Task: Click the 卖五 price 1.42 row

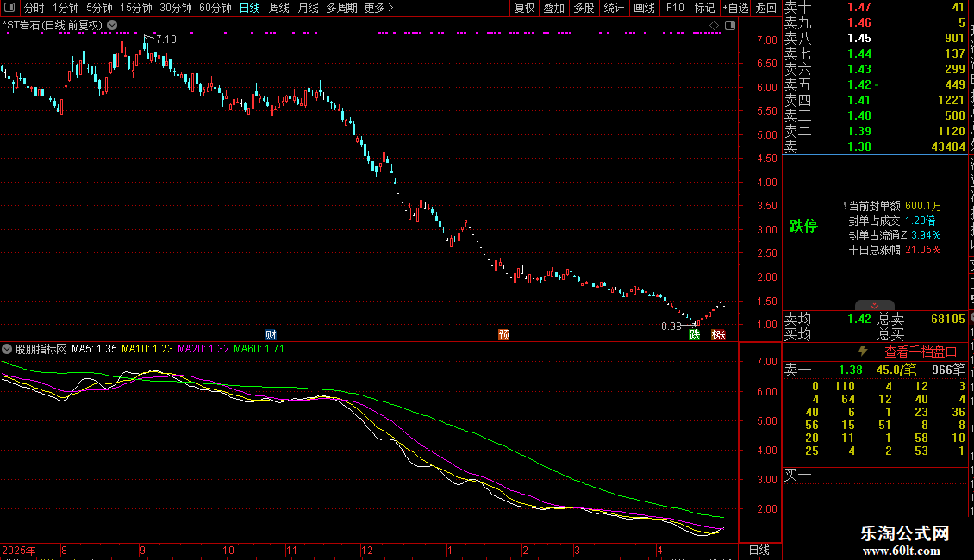Action: pyautogui.click(x=875, y=84)
